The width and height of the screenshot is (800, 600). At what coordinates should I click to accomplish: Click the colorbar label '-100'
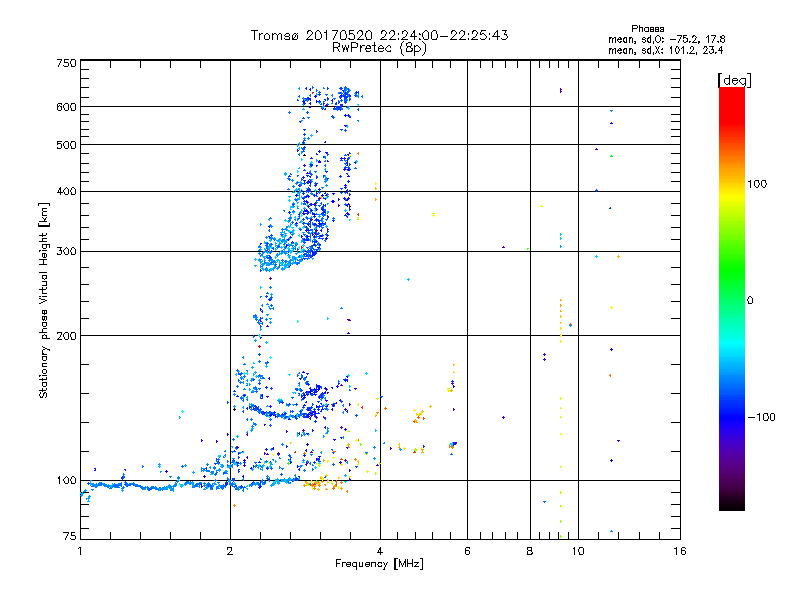coord(761,417)
